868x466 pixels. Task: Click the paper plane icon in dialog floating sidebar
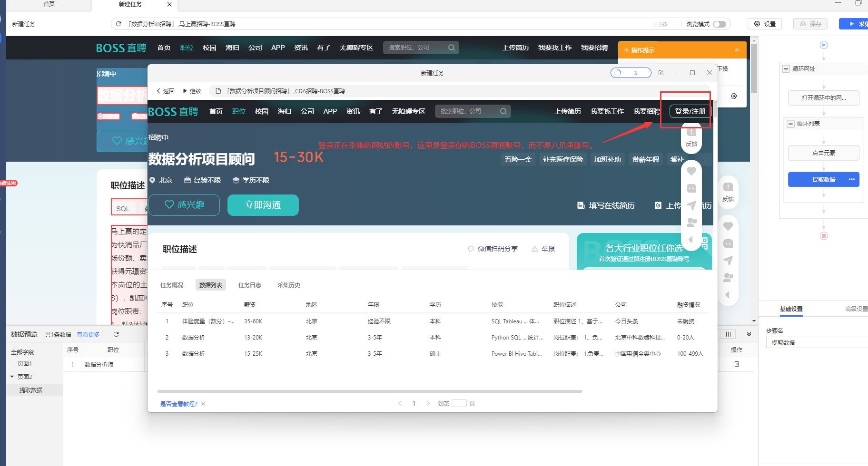(691, 205)
